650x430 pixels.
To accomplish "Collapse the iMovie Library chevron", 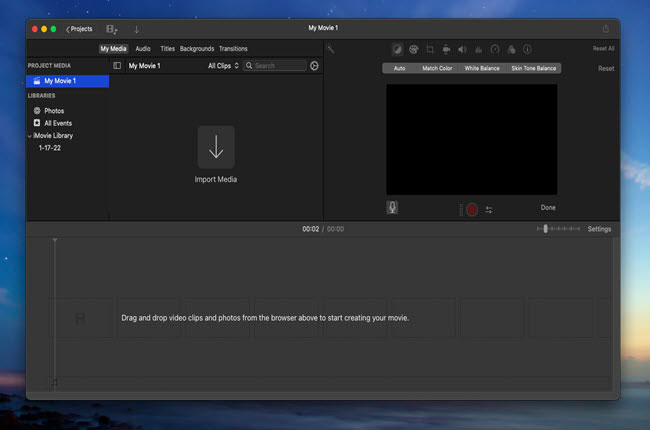I will [x=29, y=136].
